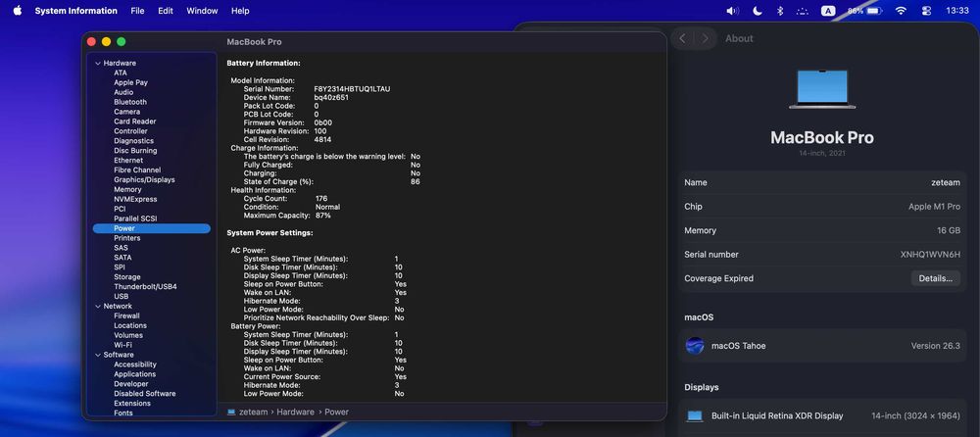980x437 pixels.
Task: Open Control Center icon
Action: click(926, 11)
